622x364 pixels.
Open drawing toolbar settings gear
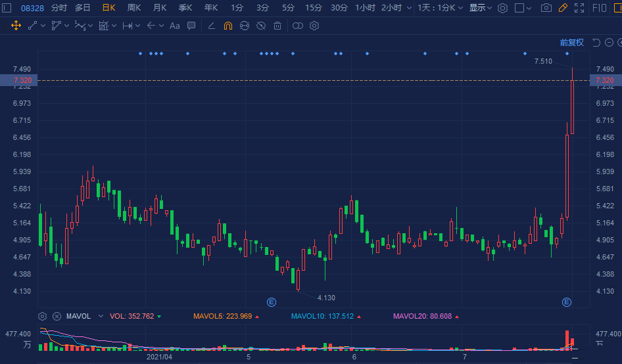pyautogui.click(x=314, y=26)
